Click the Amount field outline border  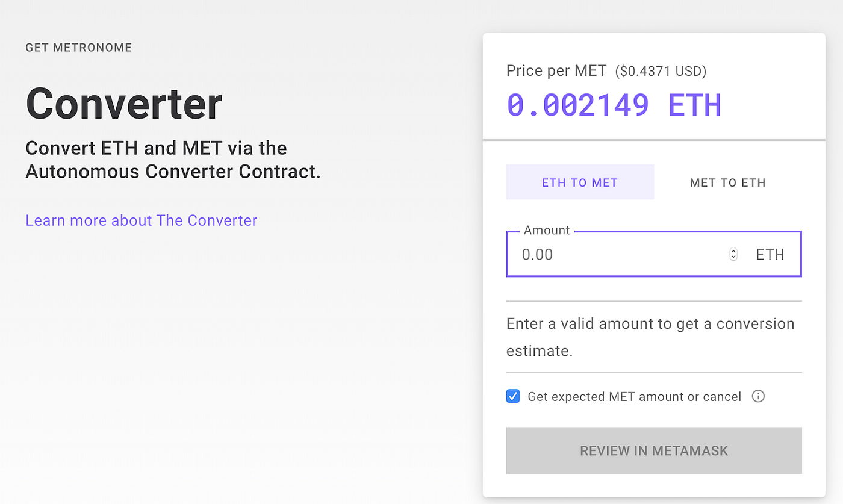653,276
